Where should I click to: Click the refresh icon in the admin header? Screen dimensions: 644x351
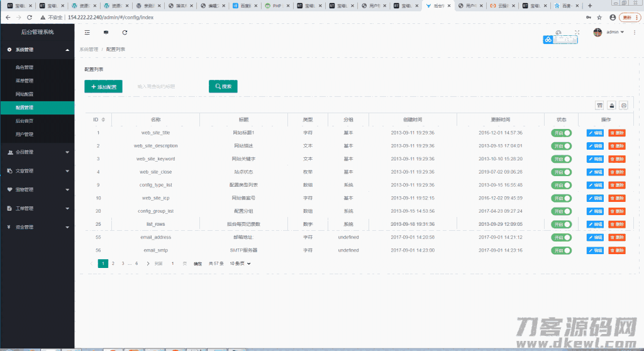[125, 32]
